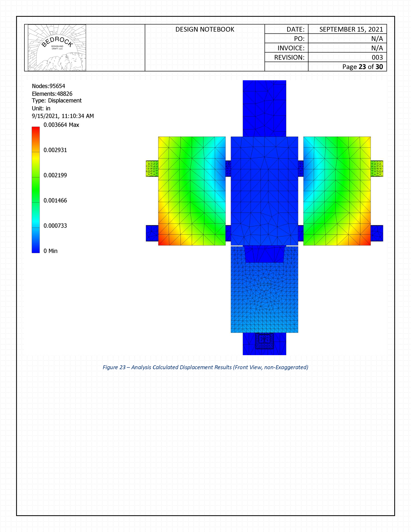This screenshot has height=532, width=411.
Task: Click the INVOICE: label cell
Action: [286, 48]
